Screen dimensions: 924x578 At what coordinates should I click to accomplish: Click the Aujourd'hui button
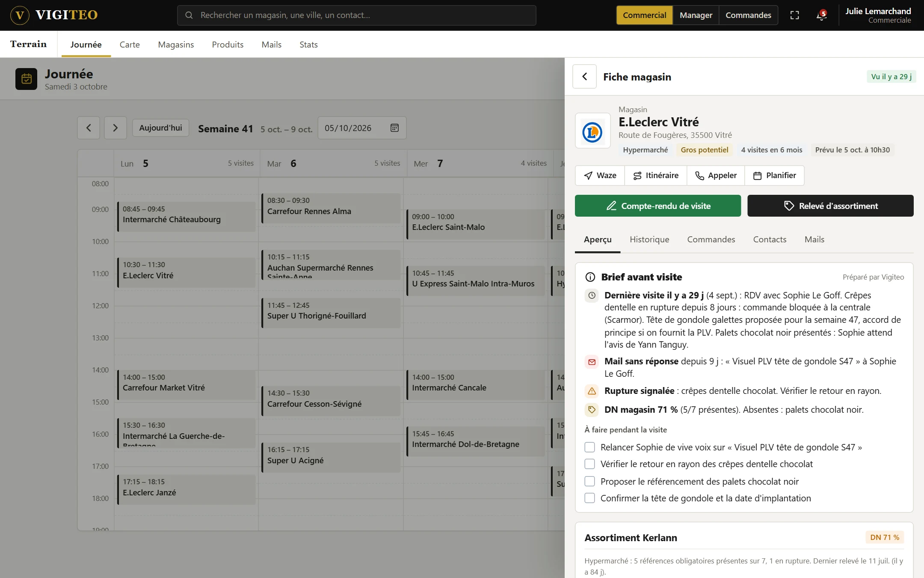[x=160, y=128]
